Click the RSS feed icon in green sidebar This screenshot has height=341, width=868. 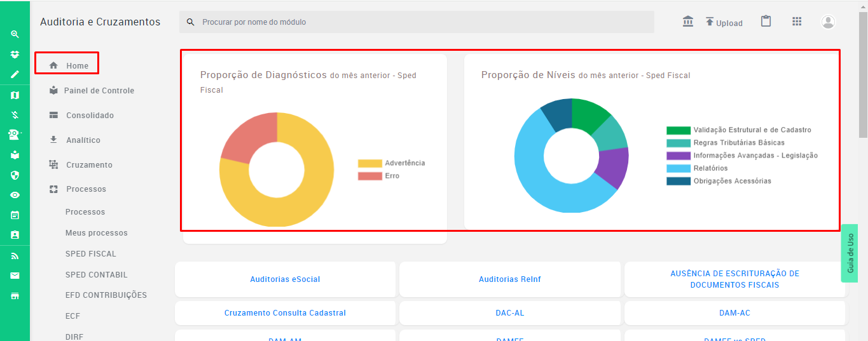(x=15, y=256)
